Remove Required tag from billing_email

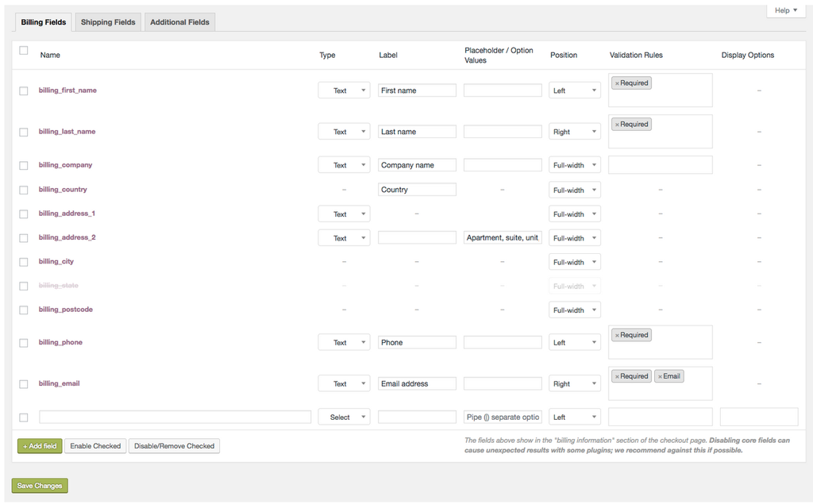[x=617, y=377]
